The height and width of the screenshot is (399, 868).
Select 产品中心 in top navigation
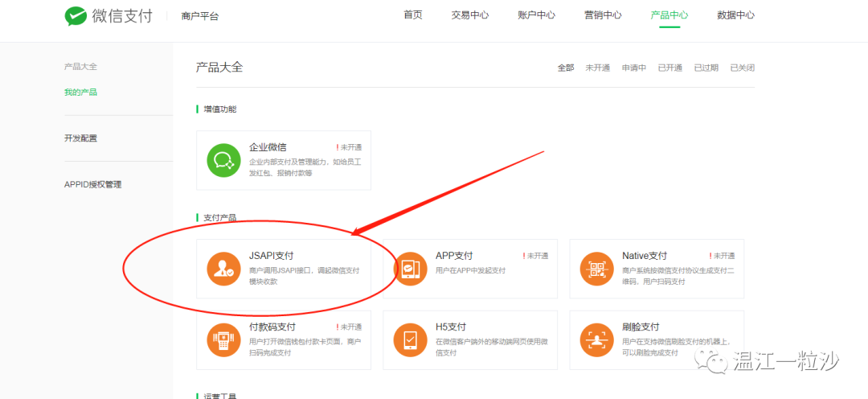tap(669, 15)
